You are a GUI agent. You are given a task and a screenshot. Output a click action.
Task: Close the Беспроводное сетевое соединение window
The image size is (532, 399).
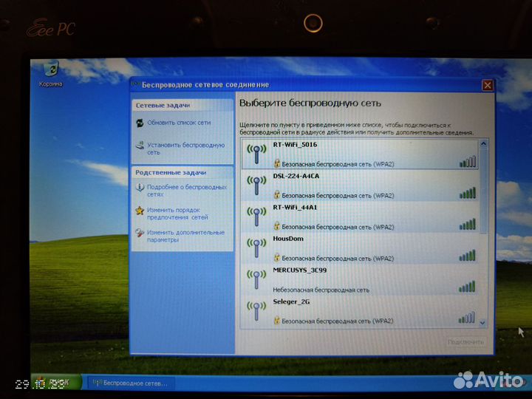point(488,85)
